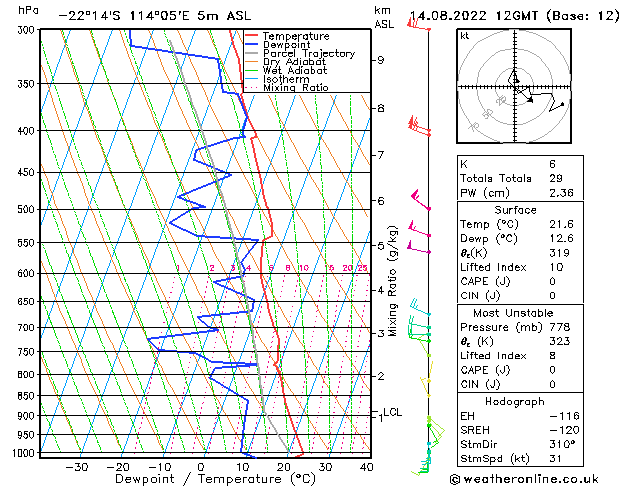Click the red wind barb at 400 hPa

419,126
